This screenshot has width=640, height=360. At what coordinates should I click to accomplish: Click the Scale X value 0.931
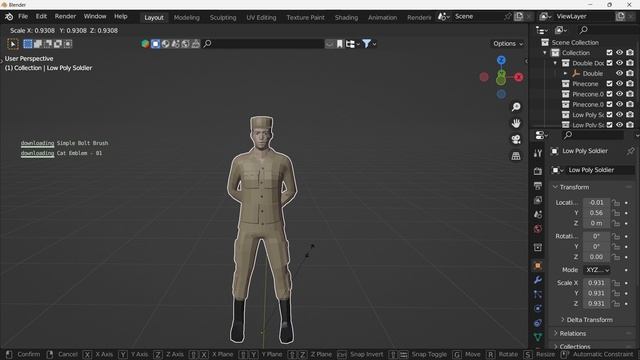tap(596, 283)
